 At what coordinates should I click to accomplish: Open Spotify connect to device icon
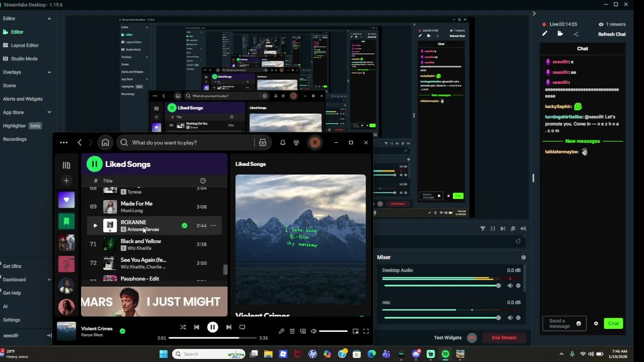click(303, 331)
